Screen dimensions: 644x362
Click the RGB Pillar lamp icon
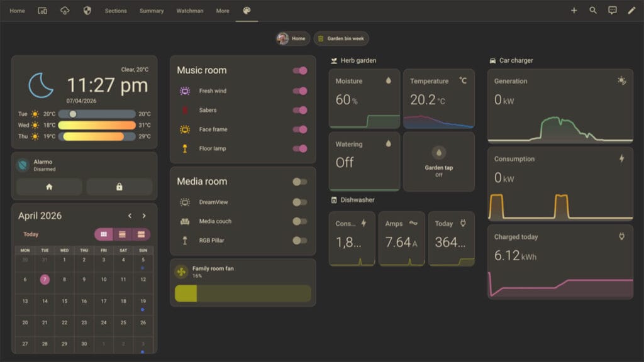click(185, 241)
